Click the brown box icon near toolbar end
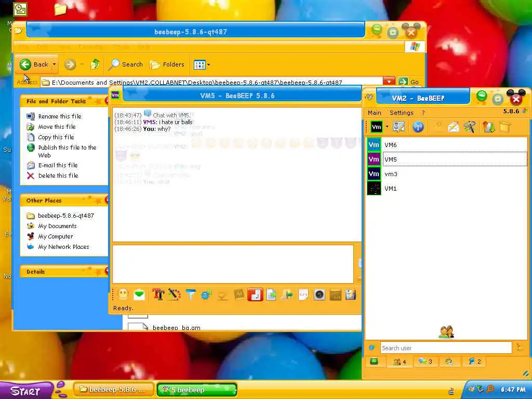Screen dimensions: 532x399 pos(335,295)
